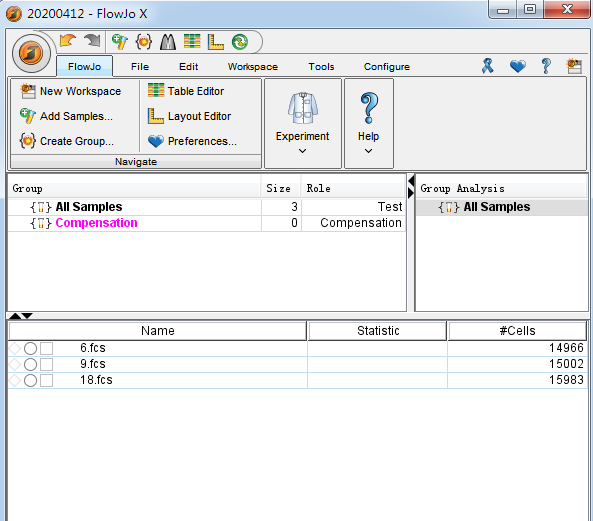Open Layout Editor from quick toolbar icon
Screen dimensions: 593x521
coord(216,42)
